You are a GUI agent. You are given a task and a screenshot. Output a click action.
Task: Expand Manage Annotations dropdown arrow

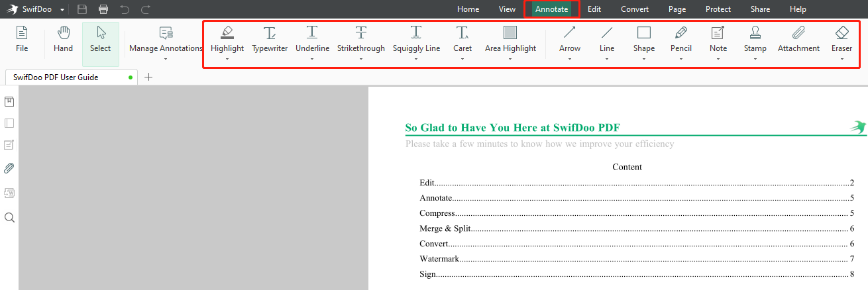click(x=166, y=59)
